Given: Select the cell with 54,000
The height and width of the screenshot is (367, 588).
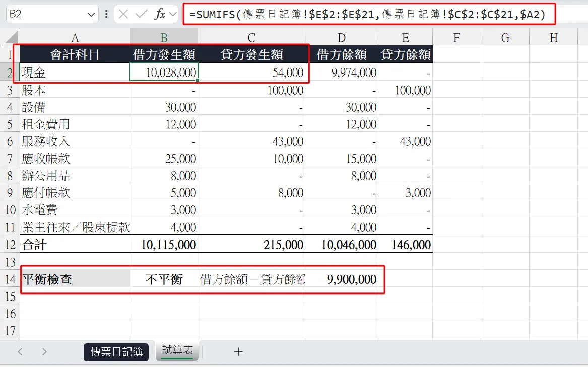Looking at the screenshot, I should [251, 72].
